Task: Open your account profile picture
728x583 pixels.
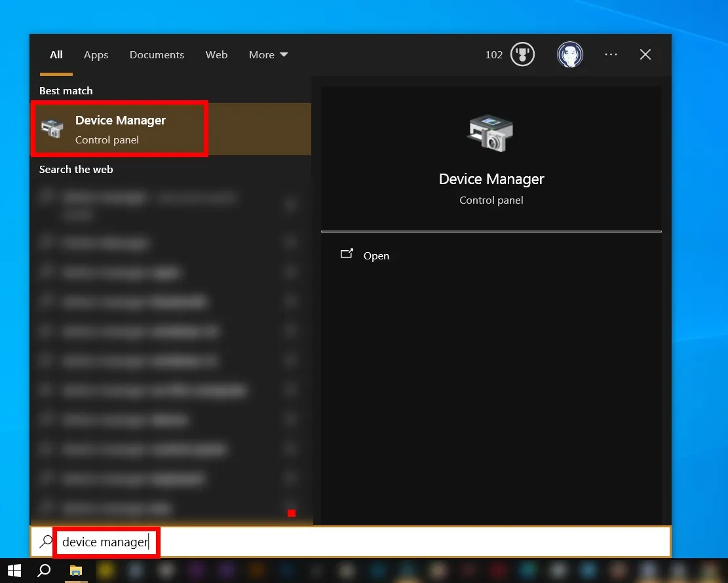Action: (x=569, y=54)
